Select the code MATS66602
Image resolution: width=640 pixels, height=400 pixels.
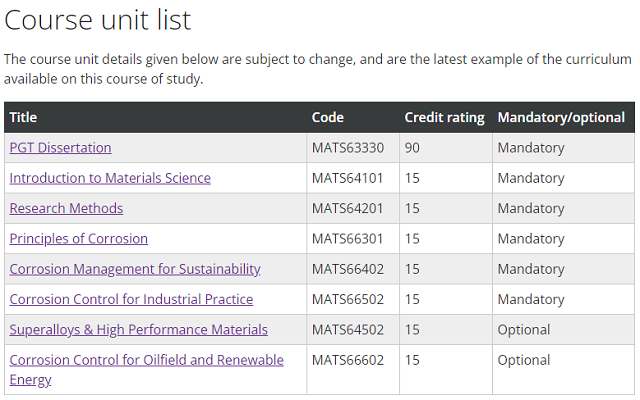[348, 360]
